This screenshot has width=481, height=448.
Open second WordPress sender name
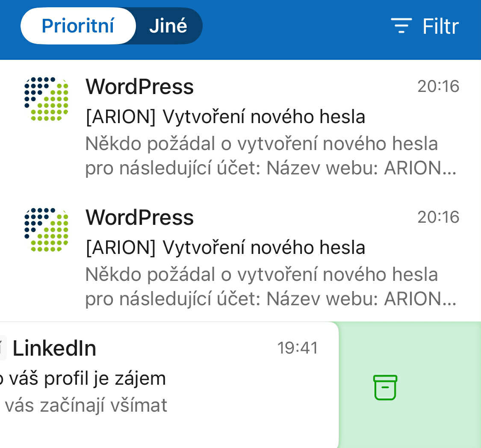139,217
